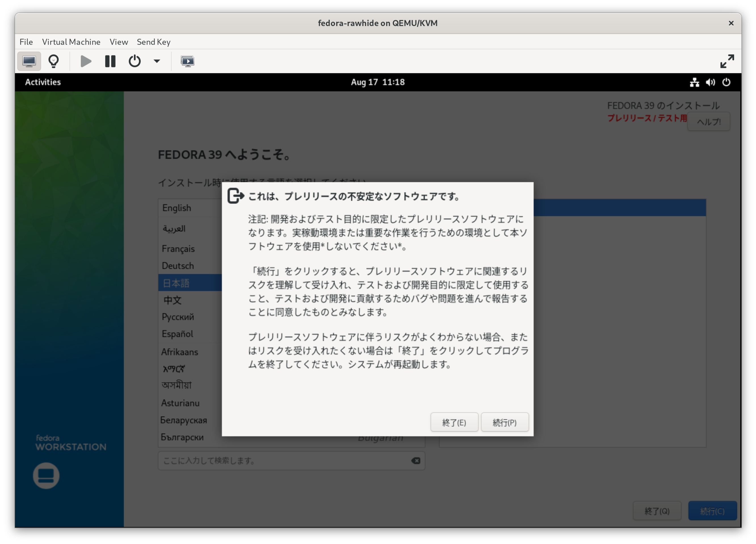Select Español in the language list
The height and width of the screenshot is (544, 756).
(x=190, y=334)
